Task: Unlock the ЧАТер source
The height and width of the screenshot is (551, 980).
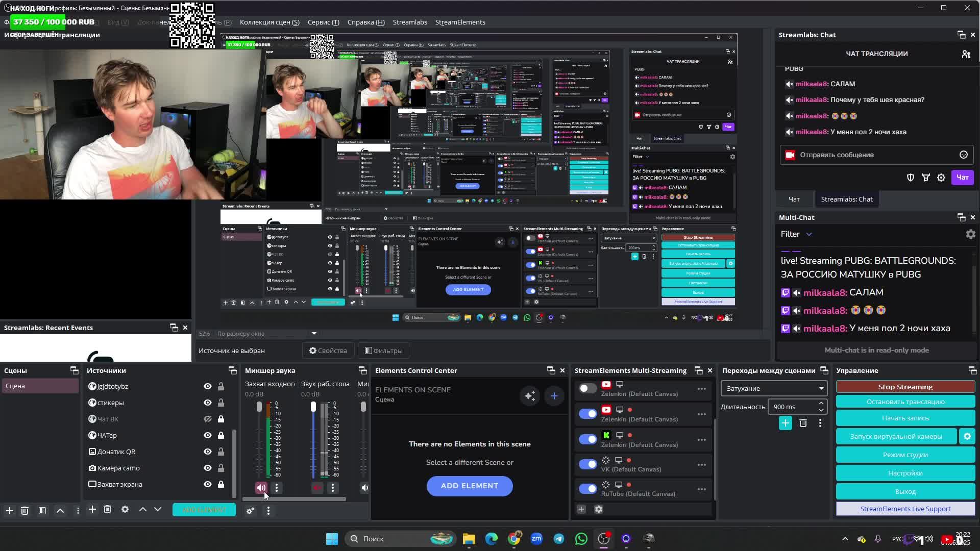Action: [221, 435]
